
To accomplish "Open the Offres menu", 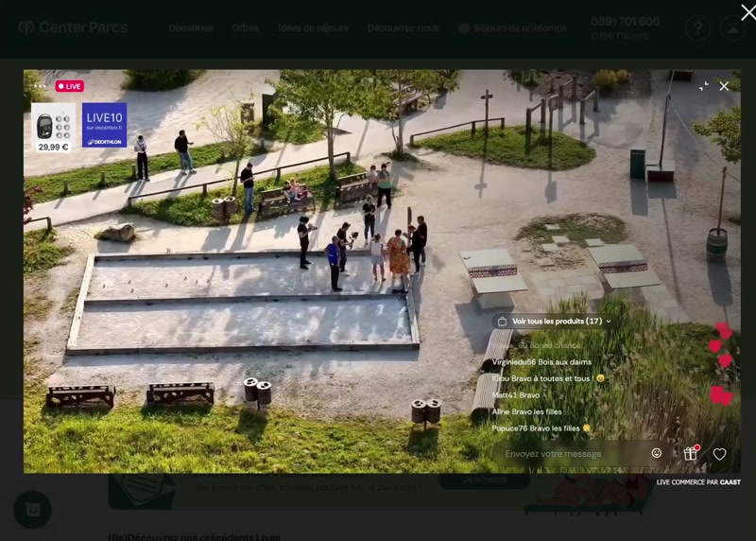I will [x=245, y=28].
